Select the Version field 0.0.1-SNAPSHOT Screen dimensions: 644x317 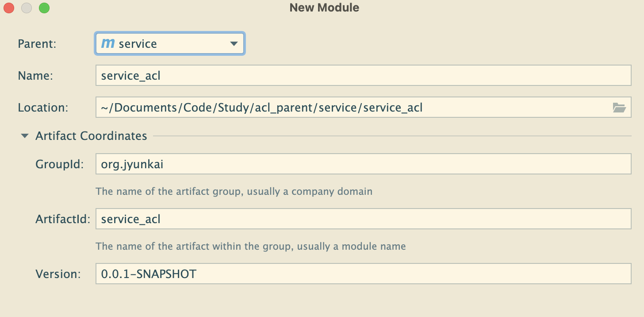point(363,274)
